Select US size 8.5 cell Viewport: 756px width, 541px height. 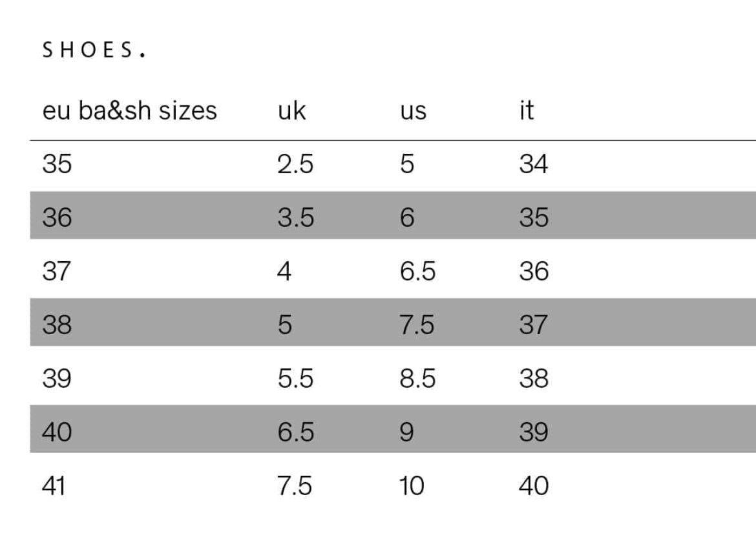tap(417, 378)
